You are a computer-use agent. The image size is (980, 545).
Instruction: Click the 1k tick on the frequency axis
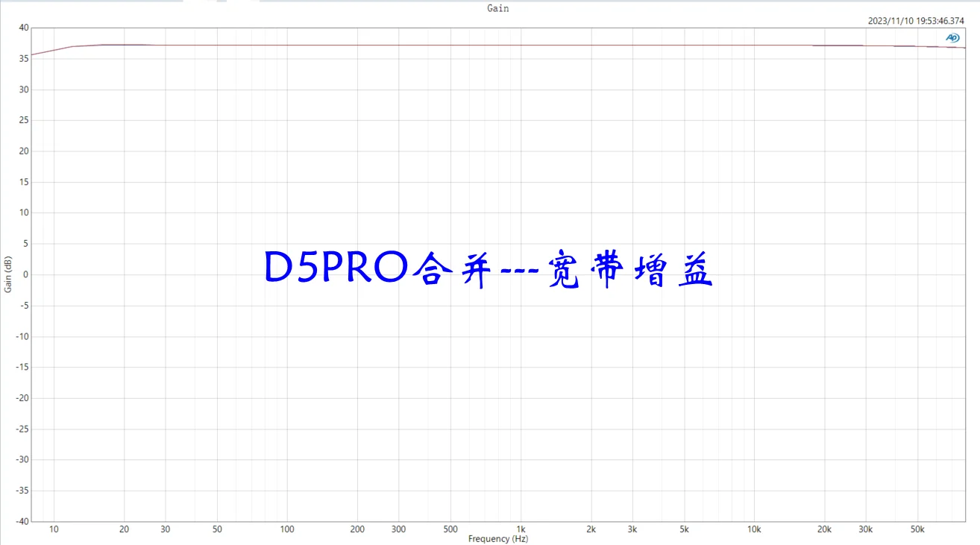pyautogui.click(x=521, y=529)
